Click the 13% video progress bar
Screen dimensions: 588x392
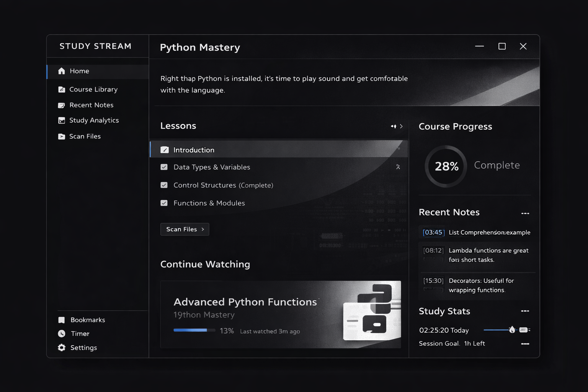click(x=194, y=330)
